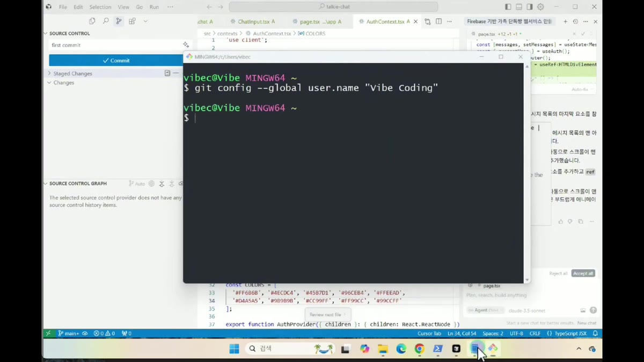This screenshot has width=644, height=362.
Task: Open the Extensions view icon
Action: click(x=132, y=21)
